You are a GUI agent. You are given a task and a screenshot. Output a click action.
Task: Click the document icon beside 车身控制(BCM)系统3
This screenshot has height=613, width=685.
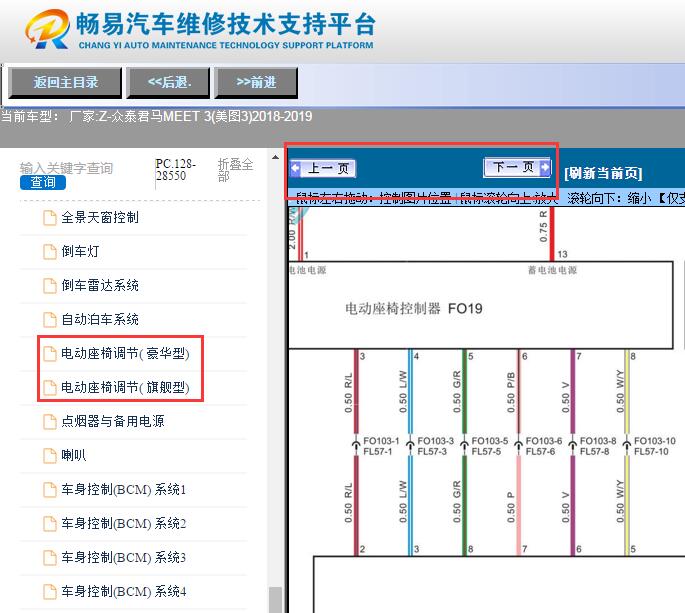pyautogui.click(x=50, y=558)
